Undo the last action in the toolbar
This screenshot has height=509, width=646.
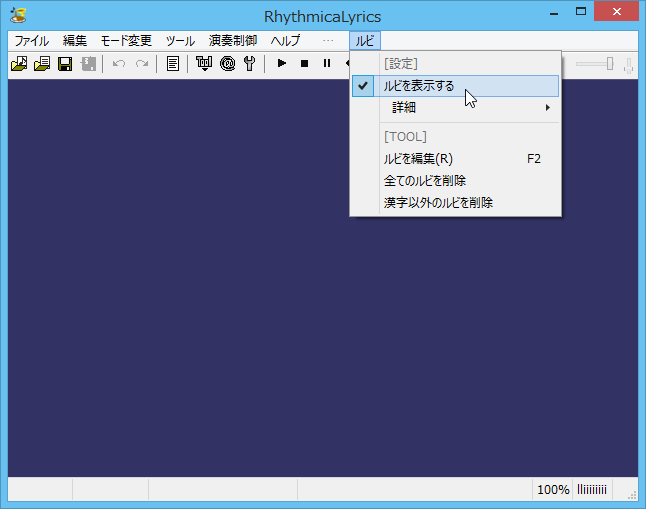click(x=119, y=63)
